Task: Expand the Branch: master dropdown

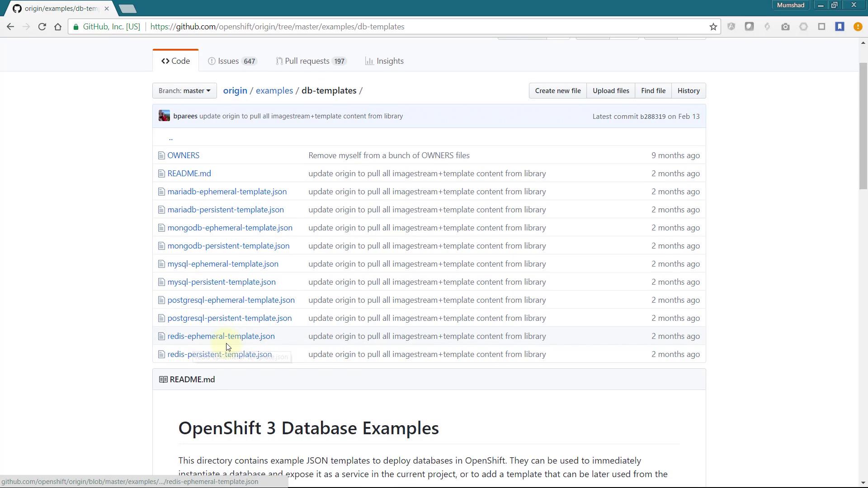Action: coord(184,91)
